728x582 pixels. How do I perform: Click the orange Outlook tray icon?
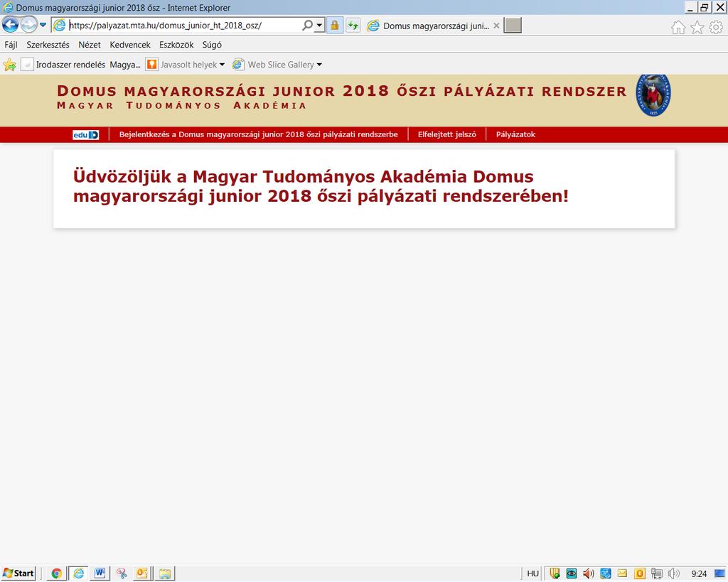tap(639, 573)
